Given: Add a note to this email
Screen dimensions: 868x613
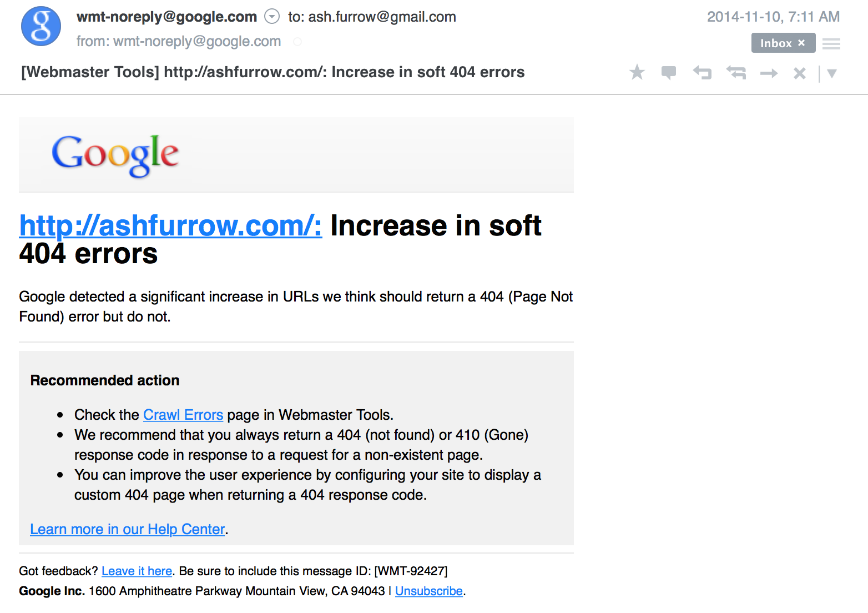Looking at the screenshot, I should point(668,72).
